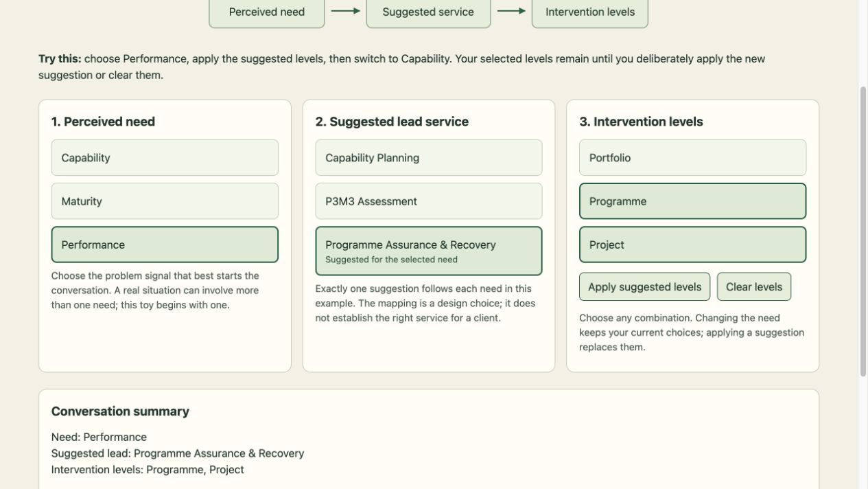Image resolution: width=868 pixels, height=489 pixels.
Task: Click 'Choose the problem signal' help text
Action: pyautogui.click(x=155, y=291)
